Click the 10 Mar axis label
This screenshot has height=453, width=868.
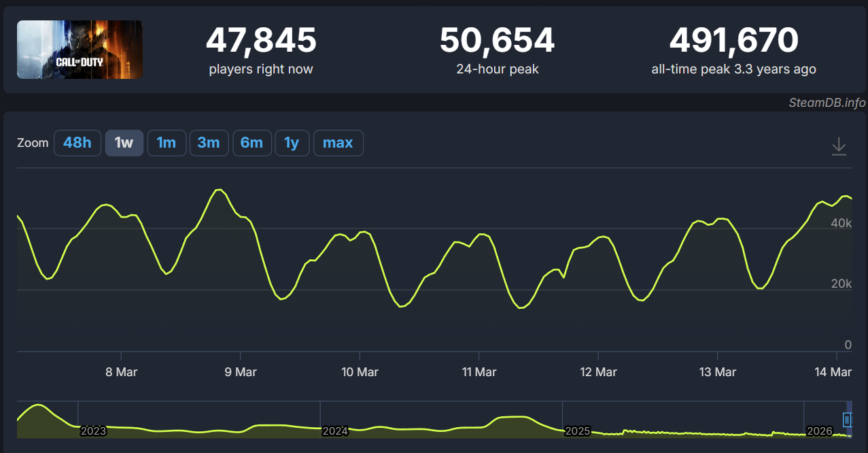[x=360, y=372]
